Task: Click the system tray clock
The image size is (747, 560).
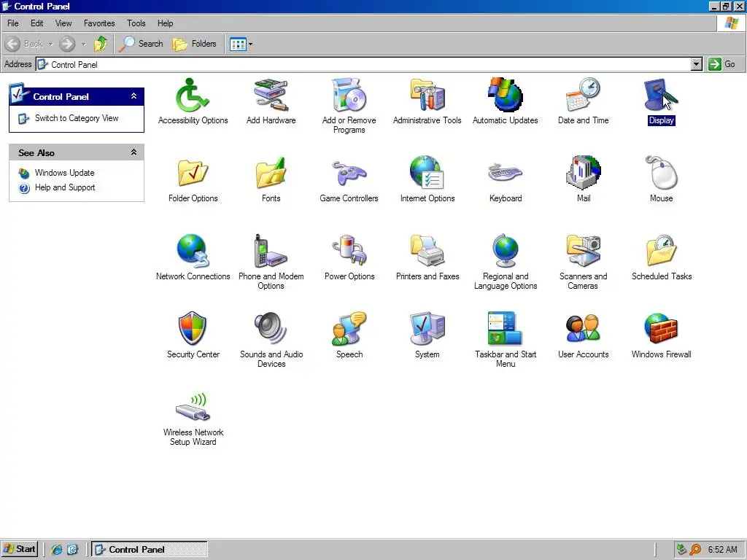Action: (722, 550)
